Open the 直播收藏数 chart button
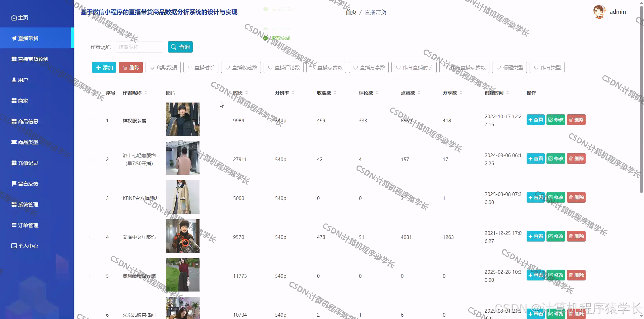 [241, 67]
